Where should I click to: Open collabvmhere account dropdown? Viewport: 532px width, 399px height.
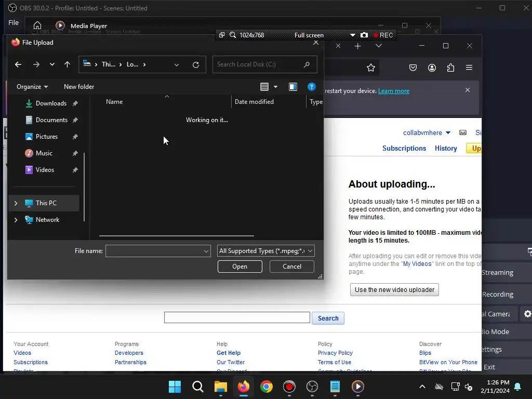tap(427, 132)
